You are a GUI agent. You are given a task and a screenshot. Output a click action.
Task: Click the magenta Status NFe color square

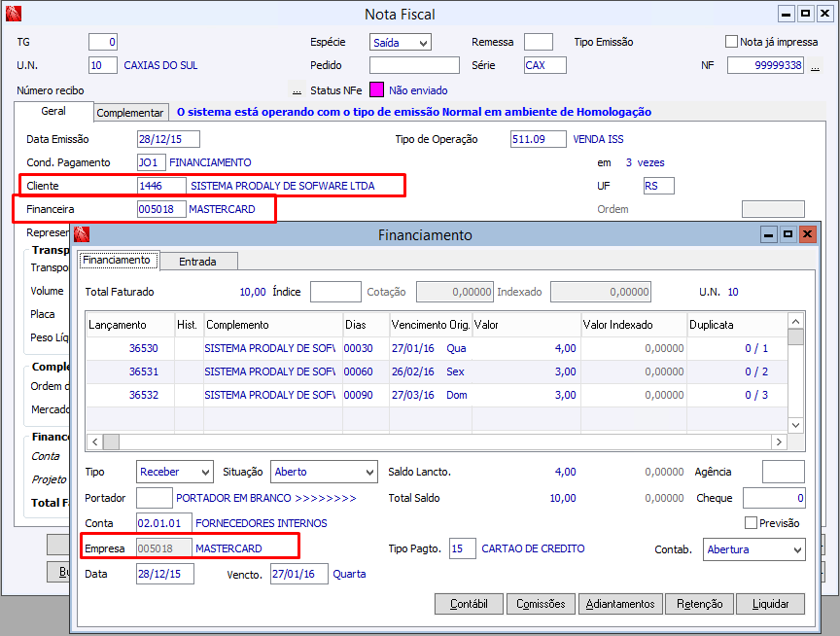377,89
